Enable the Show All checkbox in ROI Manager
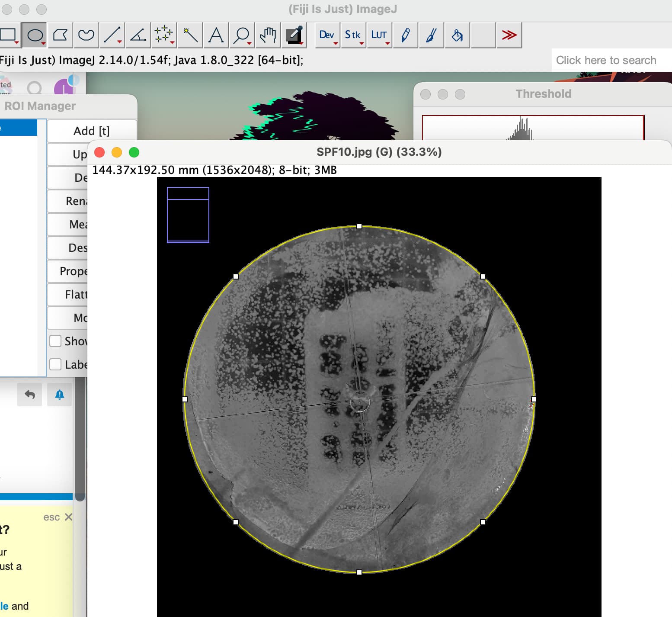Viewport: 672px width, 617px height. [x=56, y=341]
